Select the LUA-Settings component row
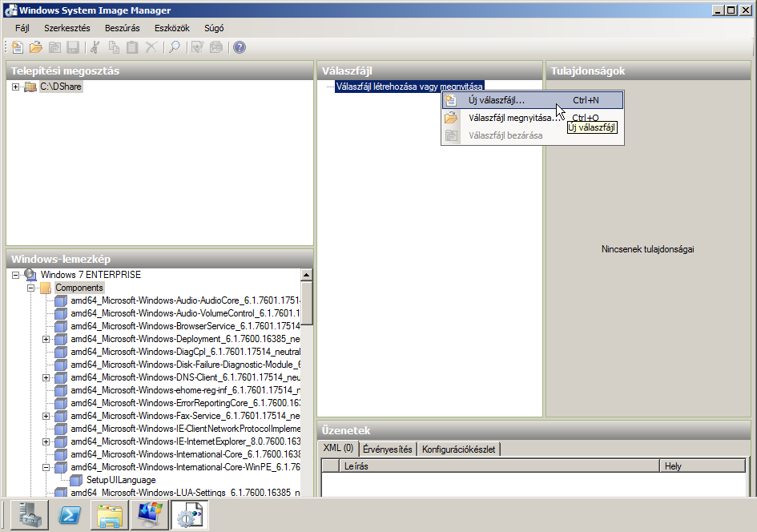Image resolution: width=757 pixels, height=532 pixels. (185, 493)
